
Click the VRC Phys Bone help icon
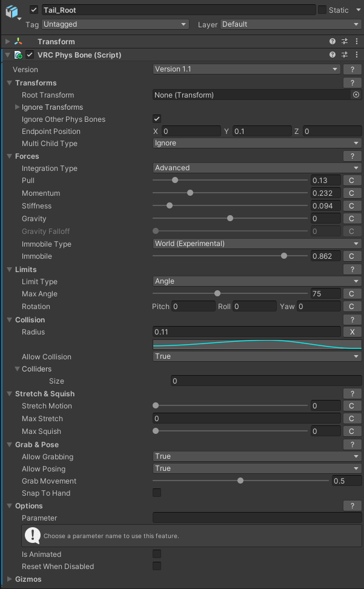pyautogui.click(x=333, y=55)
